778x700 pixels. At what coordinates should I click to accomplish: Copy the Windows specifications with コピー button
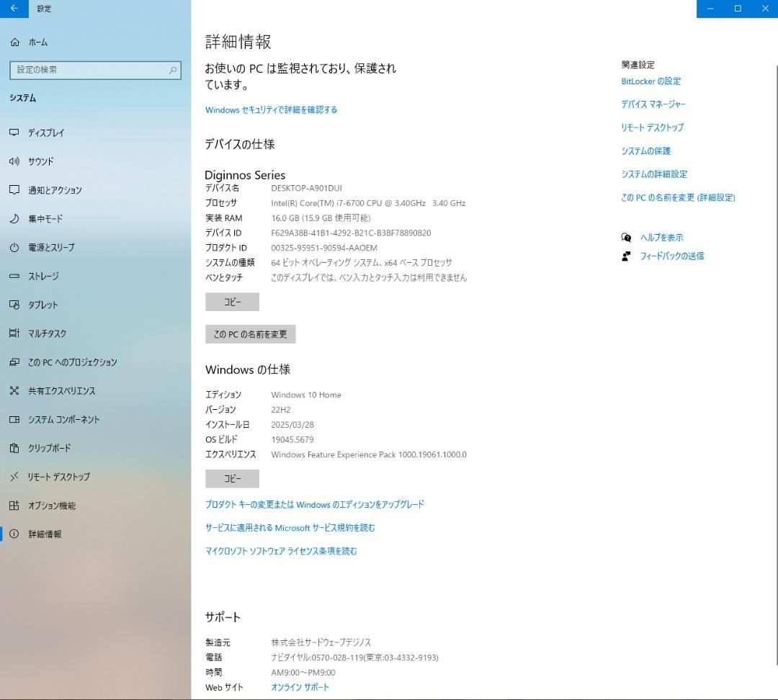232,478
